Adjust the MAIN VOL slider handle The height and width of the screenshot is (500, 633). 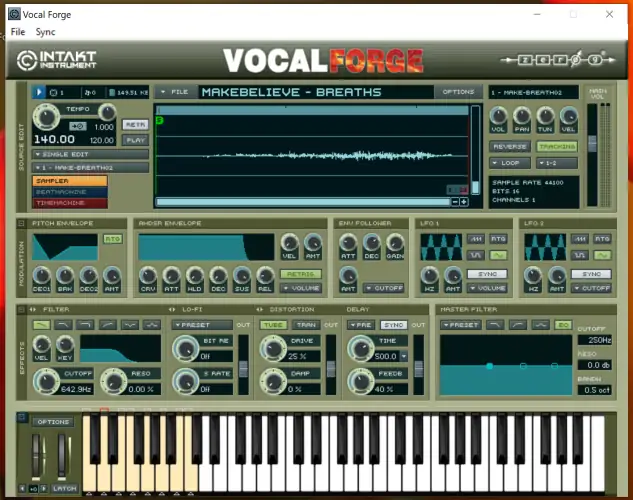tap(592, 144)
